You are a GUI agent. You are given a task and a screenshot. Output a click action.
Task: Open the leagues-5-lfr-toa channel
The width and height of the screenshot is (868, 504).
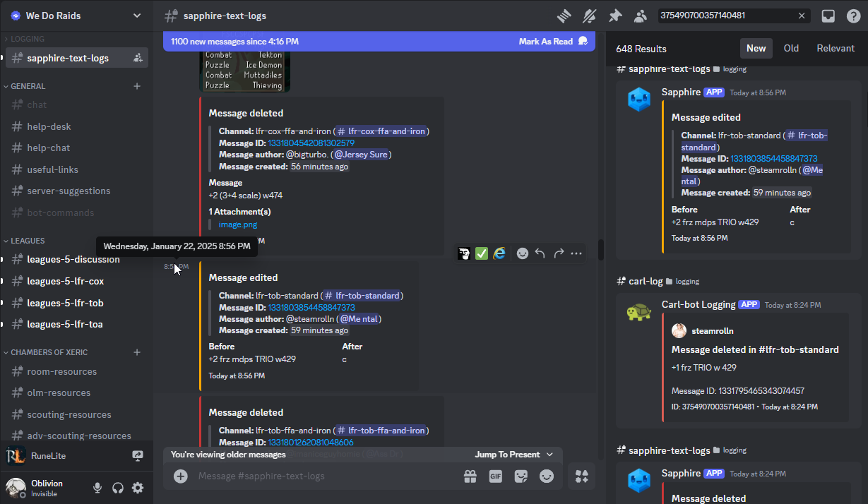pyautogui.click(x=77, y=324)
